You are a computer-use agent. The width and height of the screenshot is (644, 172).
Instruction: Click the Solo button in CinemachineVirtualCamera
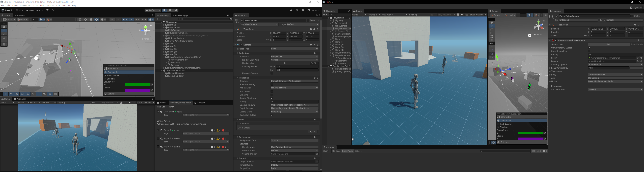[609, 44]
